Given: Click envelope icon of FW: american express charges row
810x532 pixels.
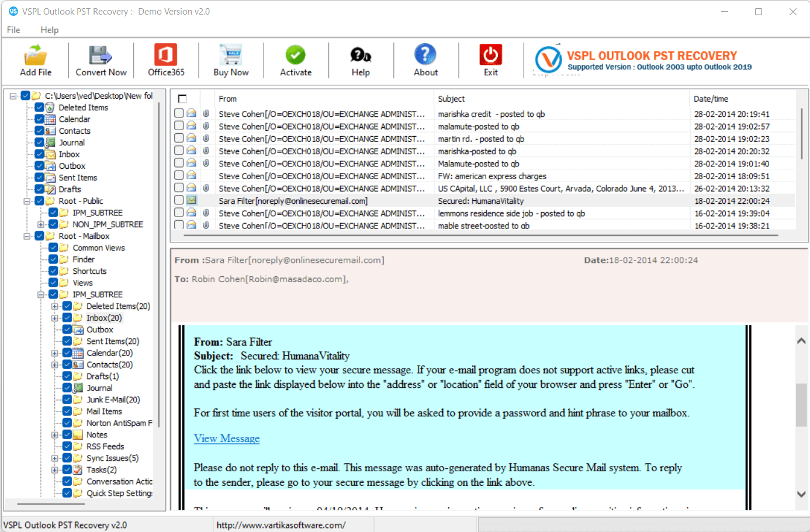Looking at the screenshot, I should 191,175.
